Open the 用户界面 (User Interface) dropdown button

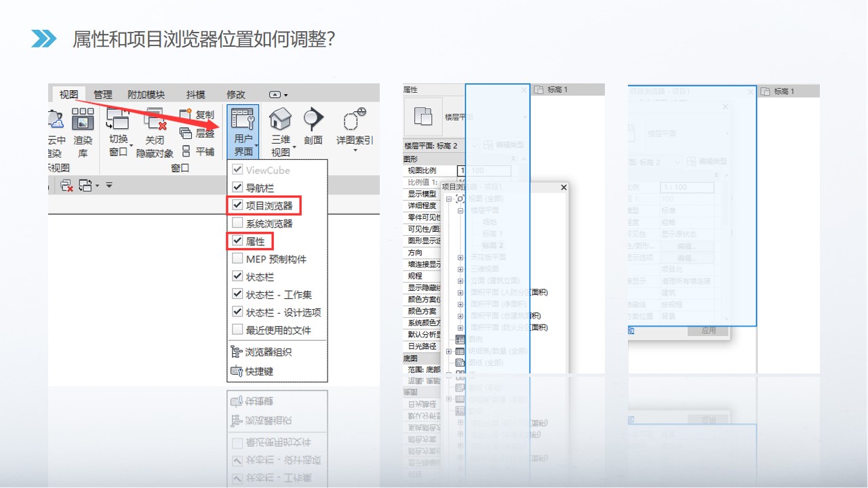[x=243, y=131]
